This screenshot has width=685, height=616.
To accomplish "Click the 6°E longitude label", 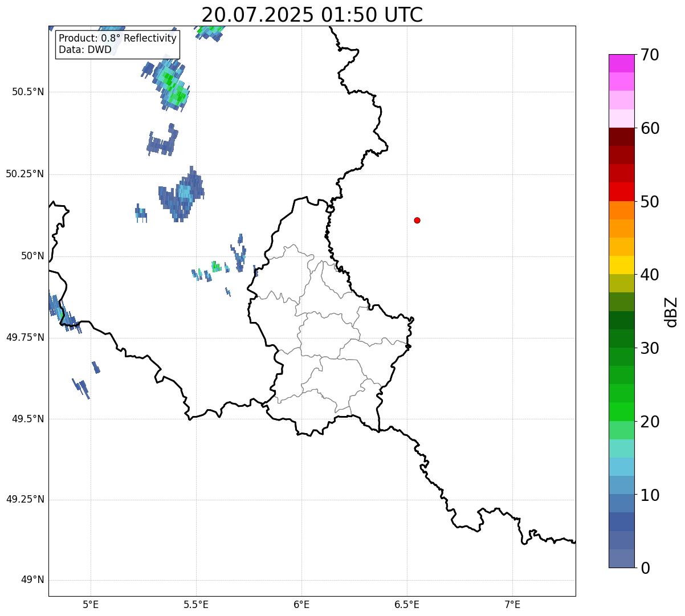I will pos(301,604).
